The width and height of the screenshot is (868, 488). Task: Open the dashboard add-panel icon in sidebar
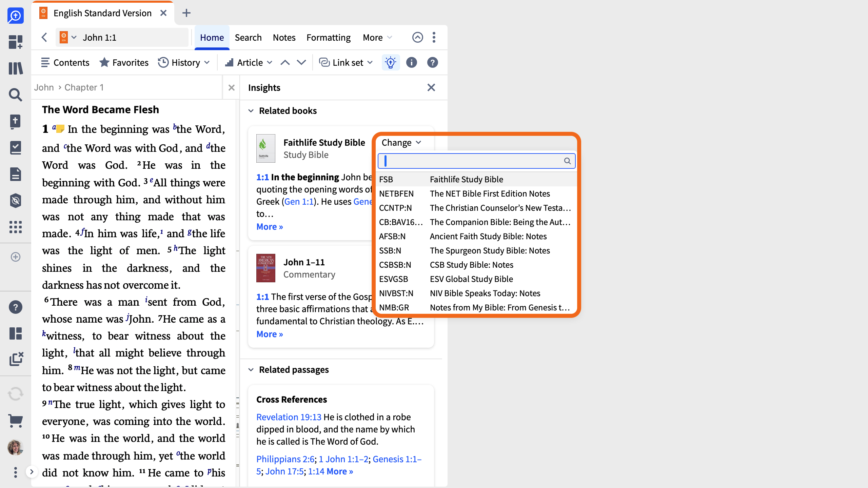tap(16, 42)
